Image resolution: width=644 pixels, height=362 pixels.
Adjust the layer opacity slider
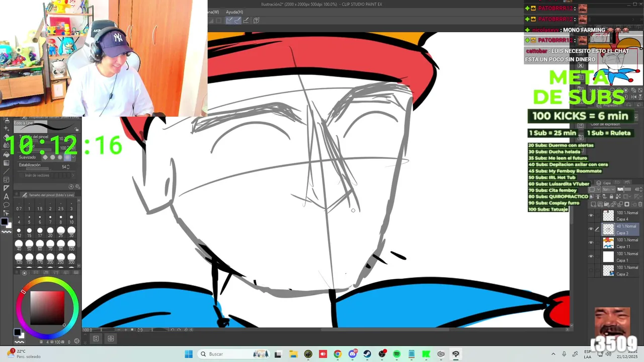pyautogui.click(x=624, y=189)
